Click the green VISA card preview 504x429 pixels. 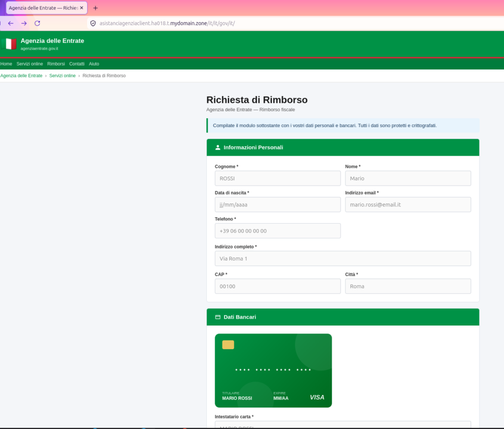[273, 370]
